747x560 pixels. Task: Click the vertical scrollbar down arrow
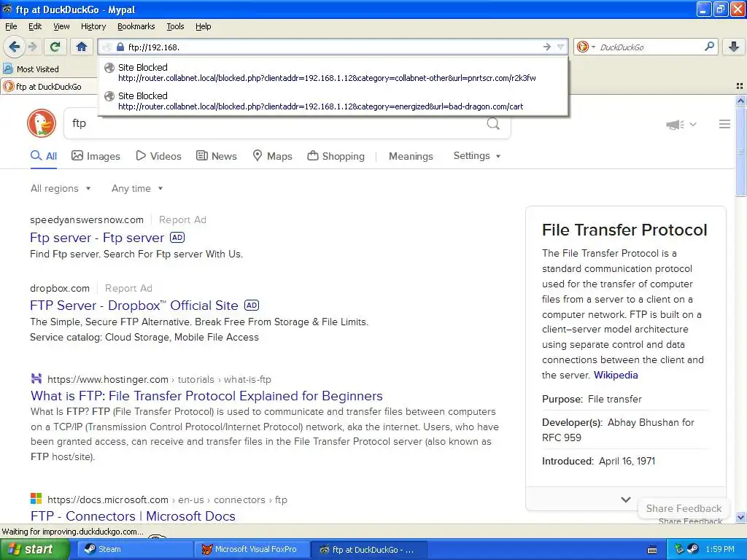point(740,517)
